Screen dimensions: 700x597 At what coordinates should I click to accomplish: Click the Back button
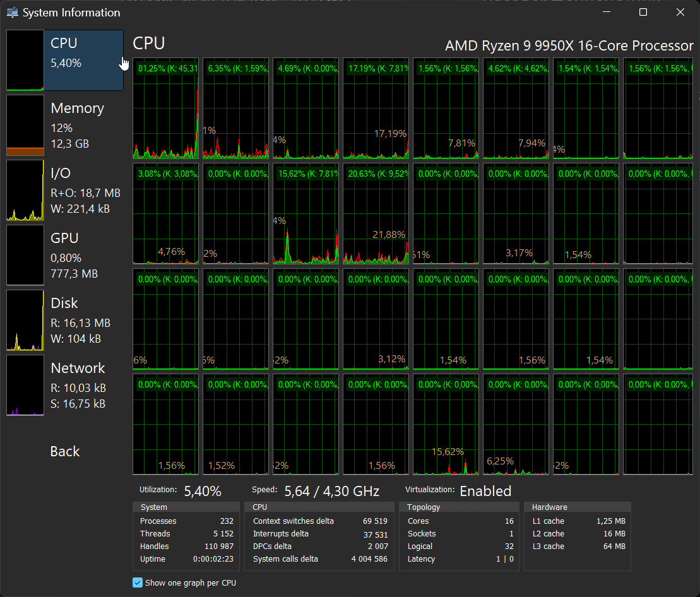(x=65, y=451)
